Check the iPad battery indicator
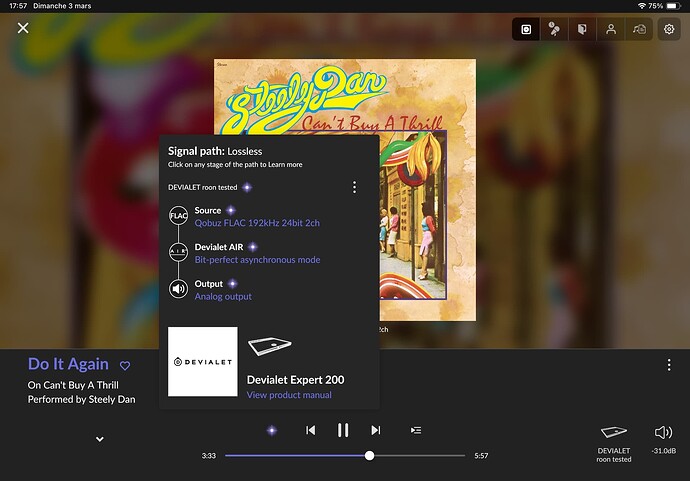The height and width of the screenshot is (481, 690). 674,6
